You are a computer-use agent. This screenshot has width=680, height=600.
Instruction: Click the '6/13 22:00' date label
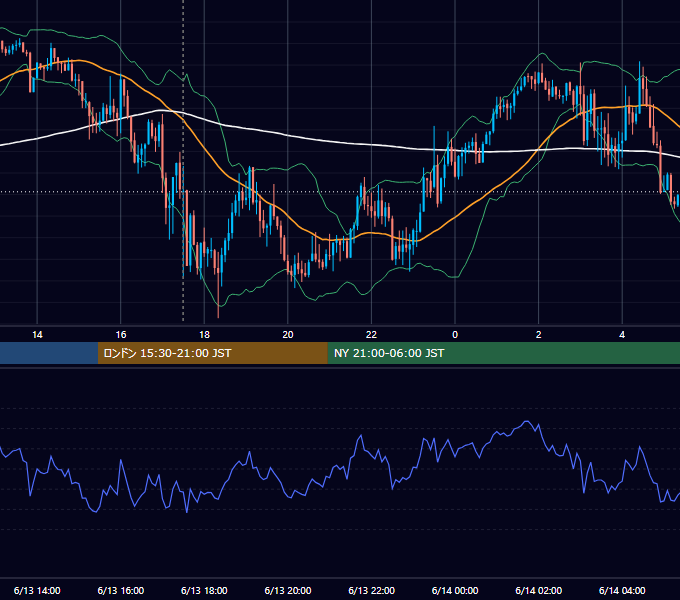(372, 590)
